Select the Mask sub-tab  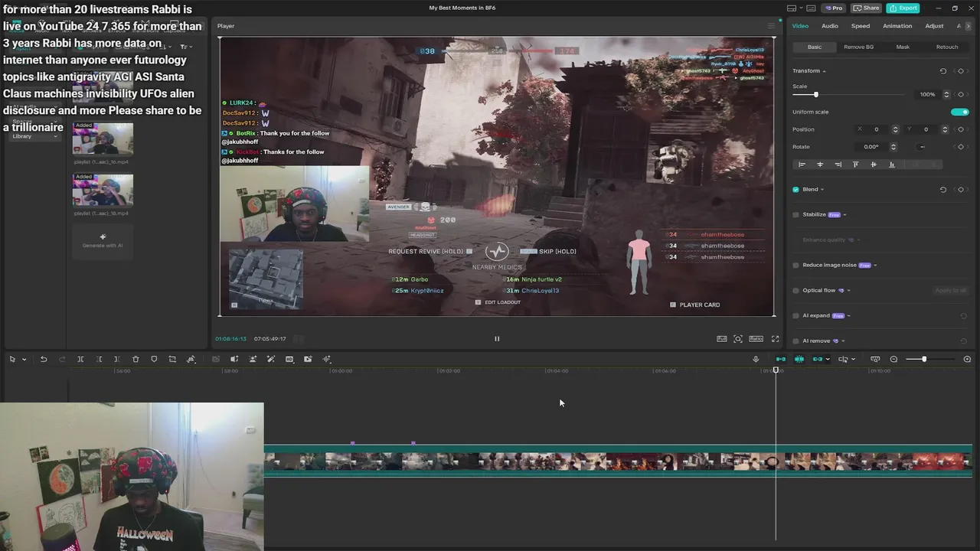pos(903,47)
